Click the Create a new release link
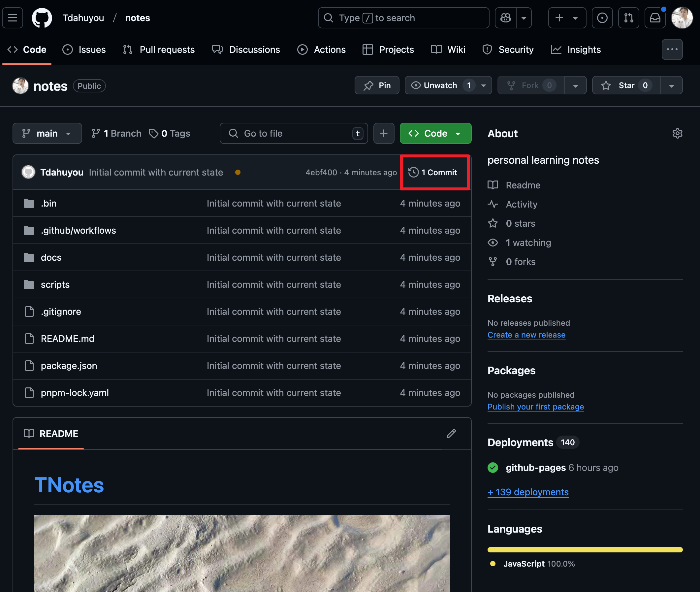This screenshot has height=592, width=700. (x=526, y=335)
